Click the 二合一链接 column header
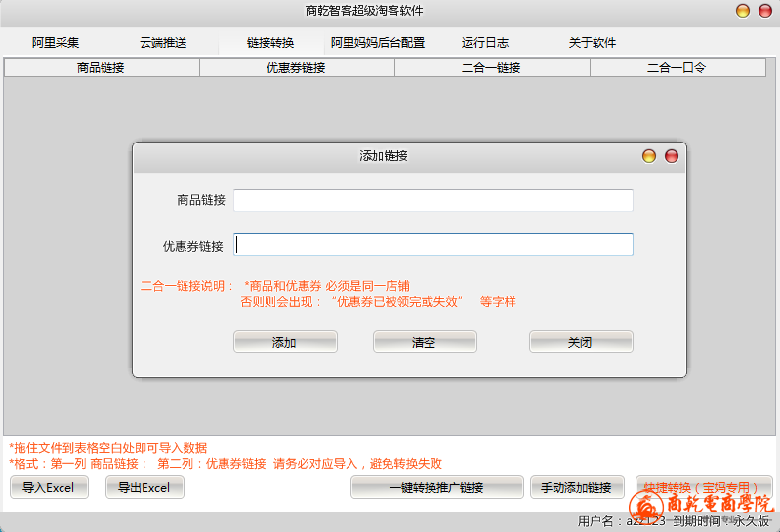Screen dimensions: 780x532 [492, 68]
